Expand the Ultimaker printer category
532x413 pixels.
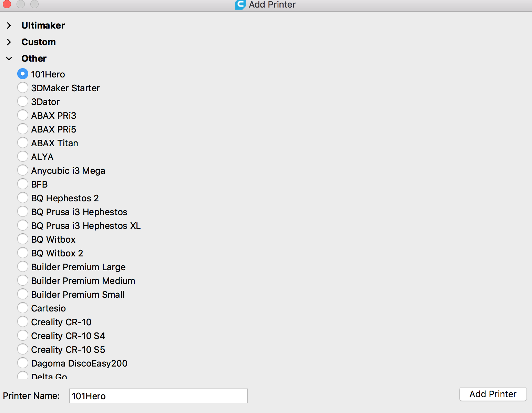[9, 25]
